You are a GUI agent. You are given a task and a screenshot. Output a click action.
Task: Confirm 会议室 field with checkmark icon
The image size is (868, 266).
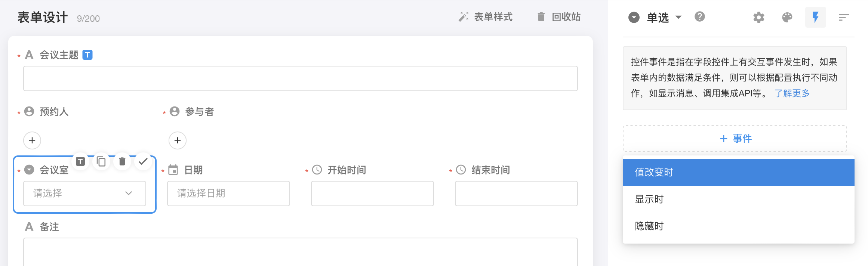[x=143, y=161]
